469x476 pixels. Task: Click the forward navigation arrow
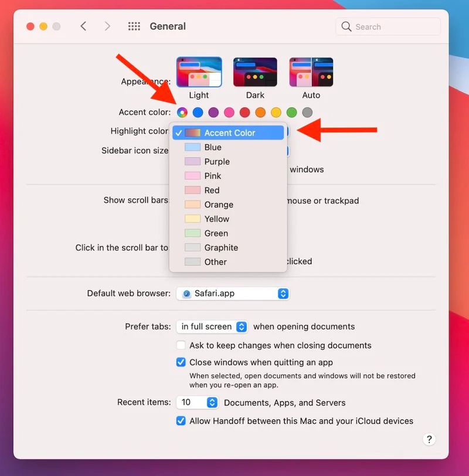[107, 26]
